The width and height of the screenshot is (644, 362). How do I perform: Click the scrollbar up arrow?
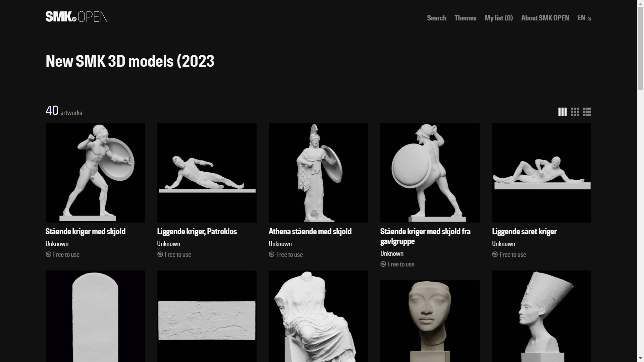pyautogui.click(x=640, y=3)
